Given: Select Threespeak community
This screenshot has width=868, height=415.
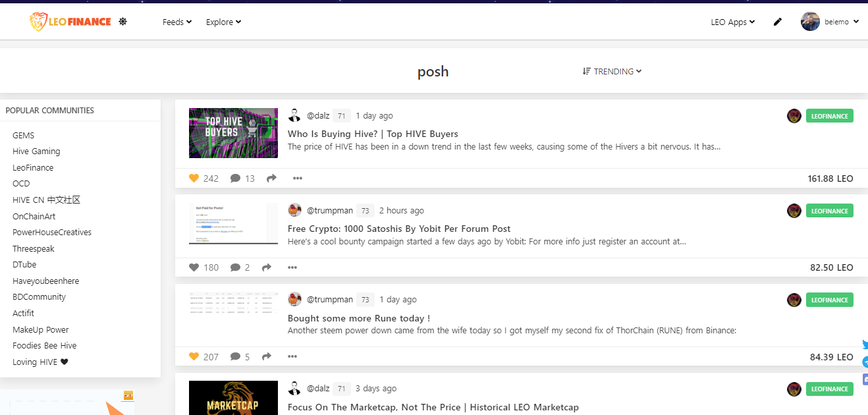Looking at the screenshot, I should tap(34, 248).
